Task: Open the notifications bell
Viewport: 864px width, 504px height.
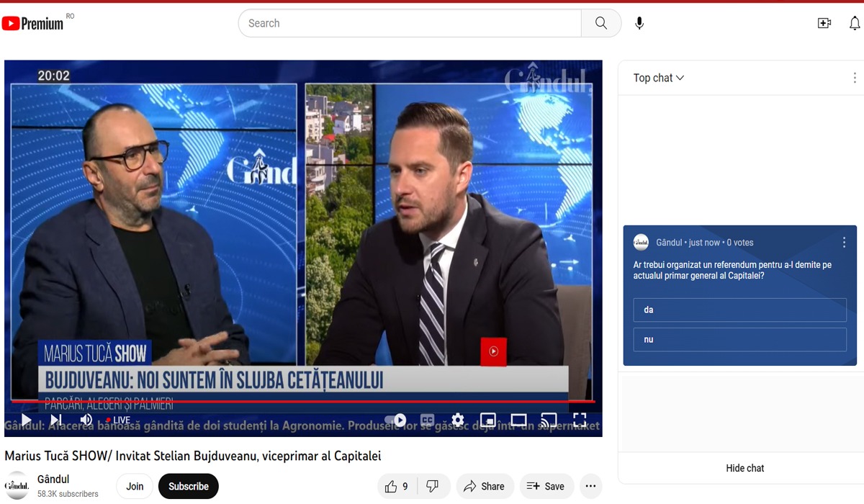Action: point(855,23)
